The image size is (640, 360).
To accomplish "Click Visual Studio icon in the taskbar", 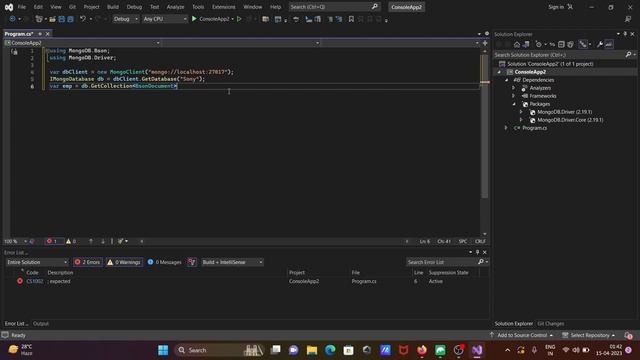I will [477, 350].
